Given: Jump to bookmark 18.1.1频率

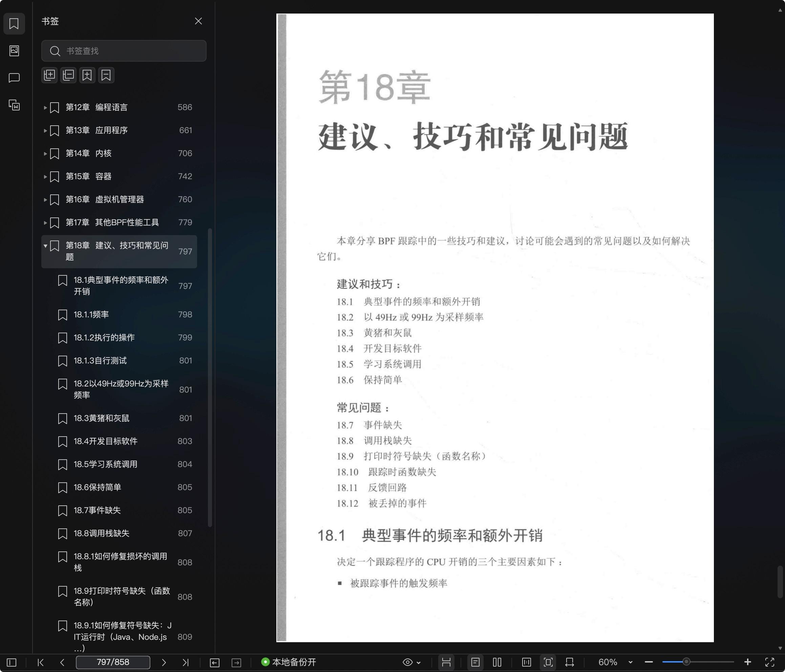Looking at the screenshot, I should click(x=119, y=315).
